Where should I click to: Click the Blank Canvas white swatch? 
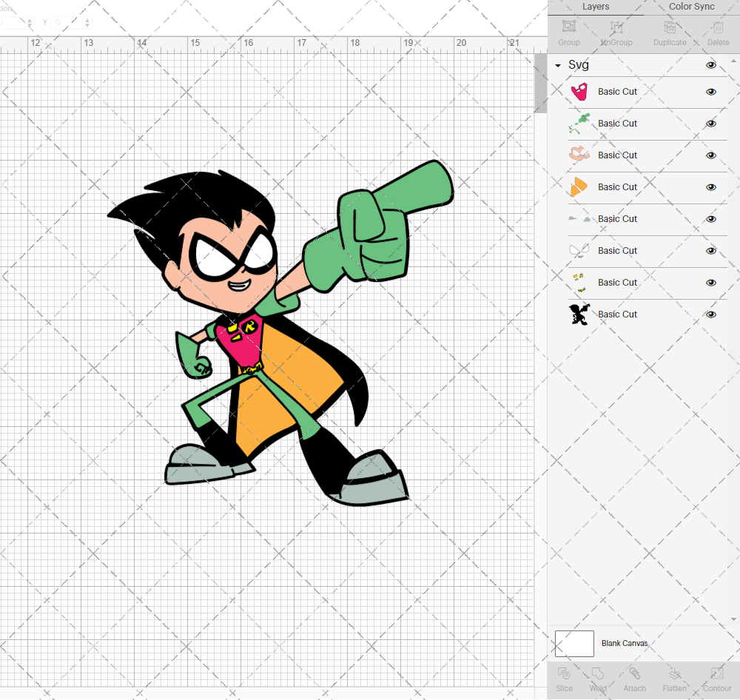pyautogui.click(x=574, y=643)
